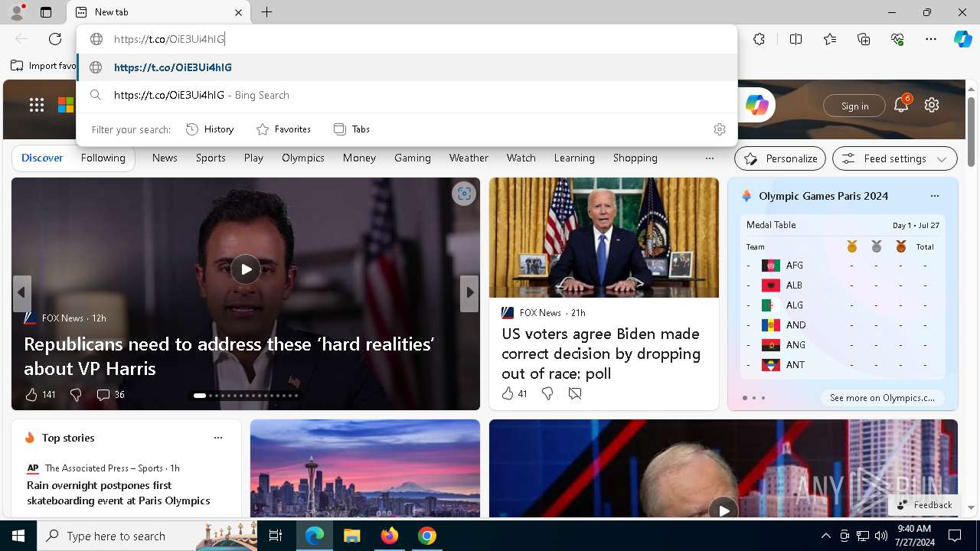Image resolution: width=980 pixels, height=551 pixels.
Task: Open US voters agree Biden headline
Action: (x=601, y=354)
